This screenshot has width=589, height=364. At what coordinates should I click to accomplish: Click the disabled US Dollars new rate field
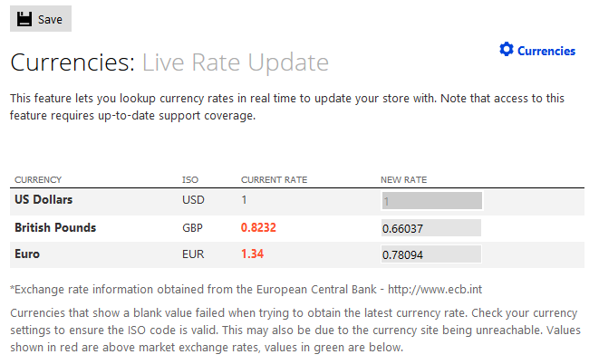431,201
